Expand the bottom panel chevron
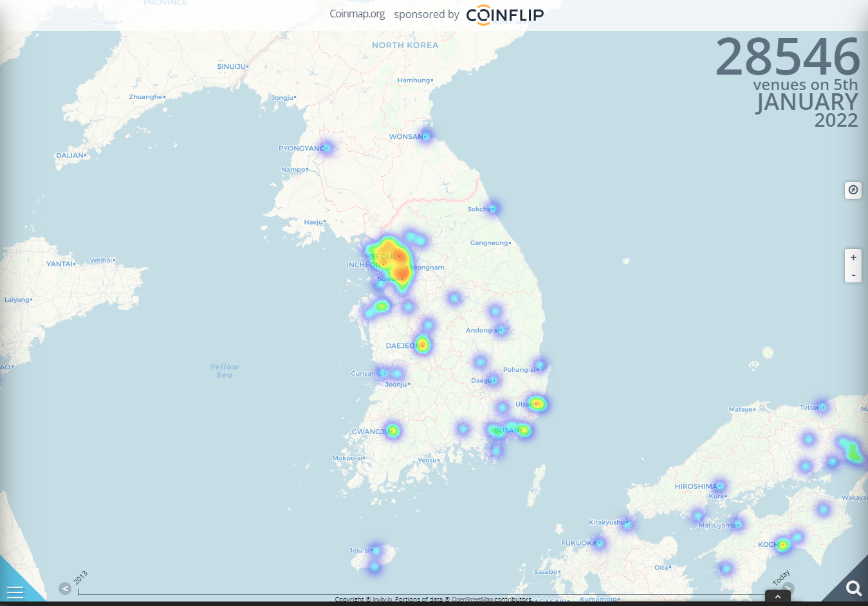This screenshot has height=606, width=868. [x=778, y=596]
